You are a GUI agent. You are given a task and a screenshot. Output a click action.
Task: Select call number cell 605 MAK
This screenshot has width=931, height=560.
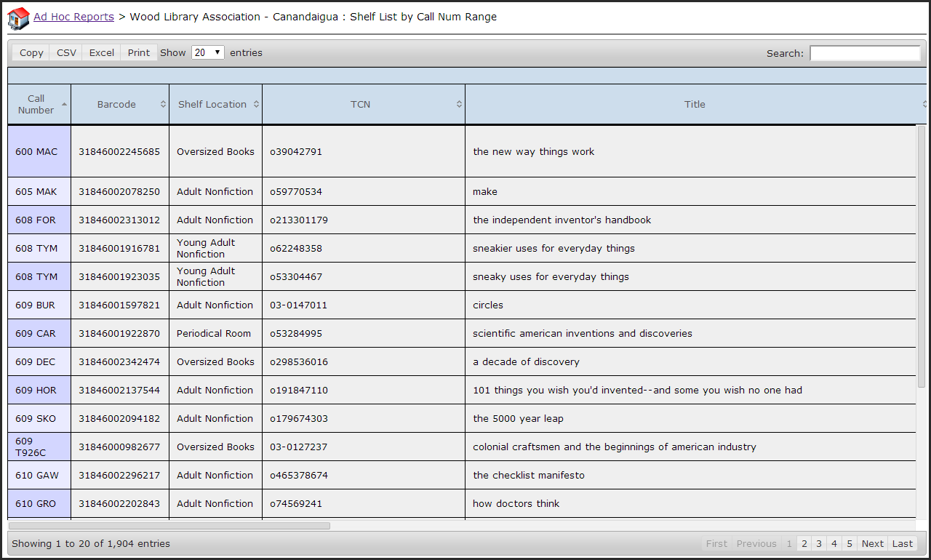39,192
